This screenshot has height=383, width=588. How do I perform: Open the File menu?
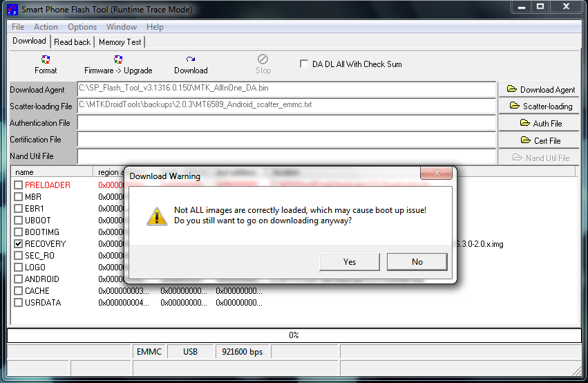point(18,27)
